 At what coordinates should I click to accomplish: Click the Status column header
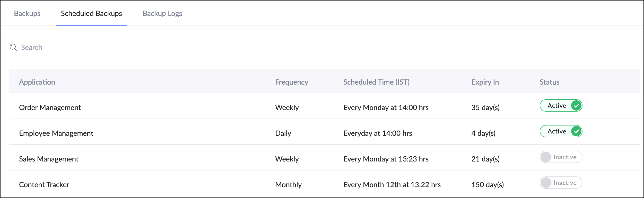(549, 82)
